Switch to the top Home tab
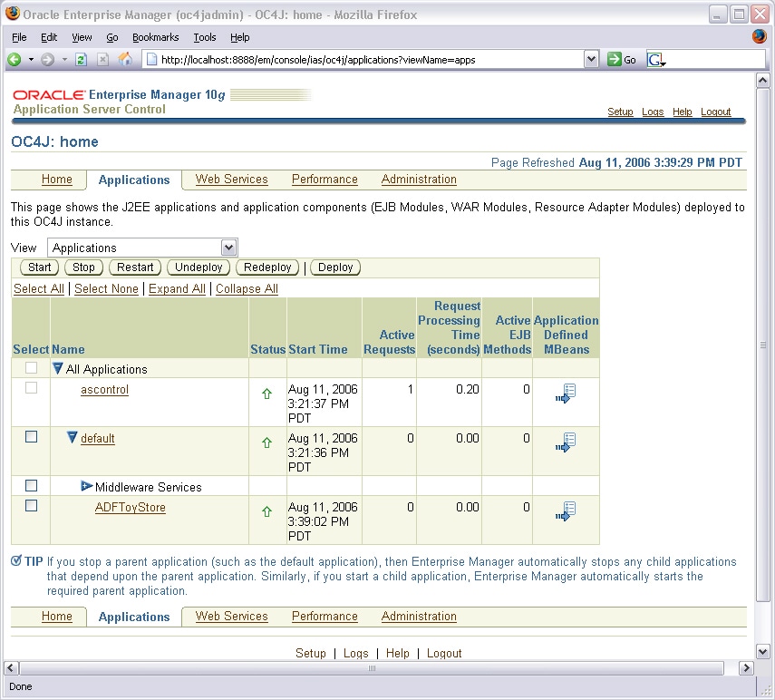The width and height of the screenshot is (775, 700). point(57,179)
